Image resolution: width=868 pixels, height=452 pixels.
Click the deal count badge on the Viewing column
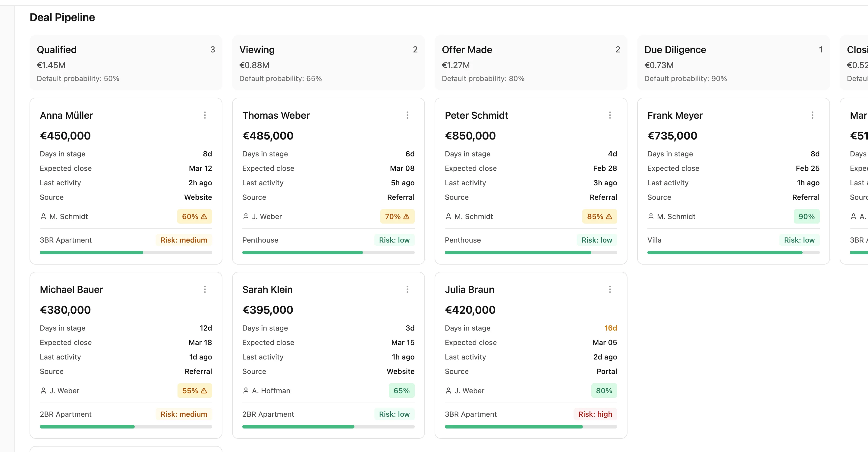coord(415,49)
